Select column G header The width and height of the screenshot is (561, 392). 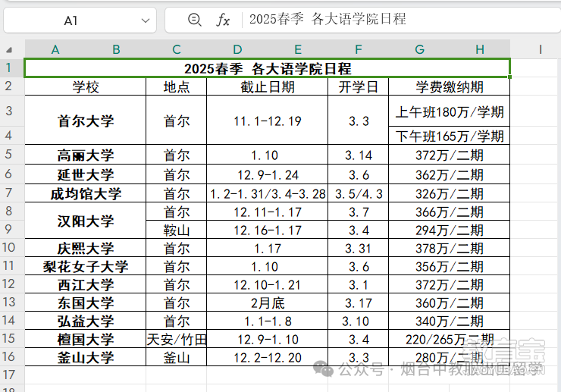pyautogui.click(x=419, y=49)
